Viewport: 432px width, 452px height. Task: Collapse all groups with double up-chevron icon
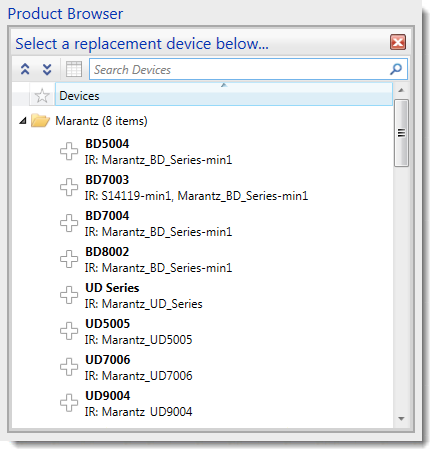[25, 69]
